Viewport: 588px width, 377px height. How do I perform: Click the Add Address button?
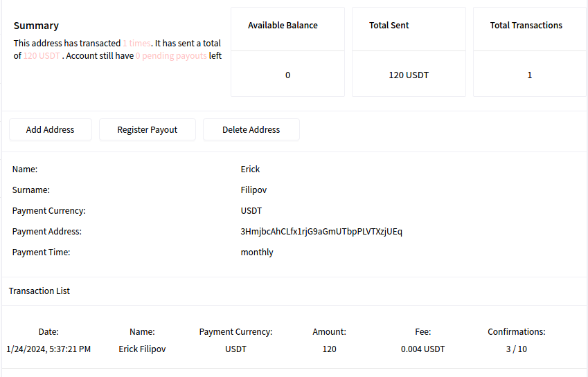[x=50, y=129]
